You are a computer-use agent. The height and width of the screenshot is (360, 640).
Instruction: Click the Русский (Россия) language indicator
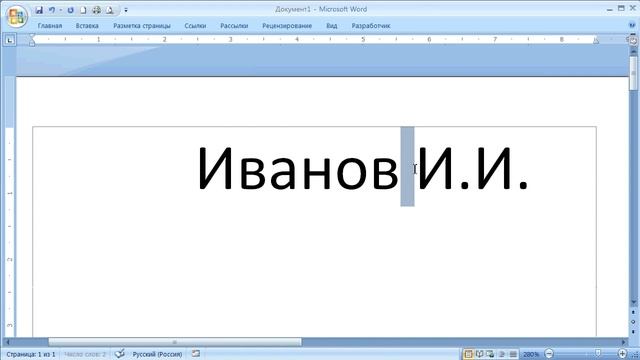(x=157, y=354)
